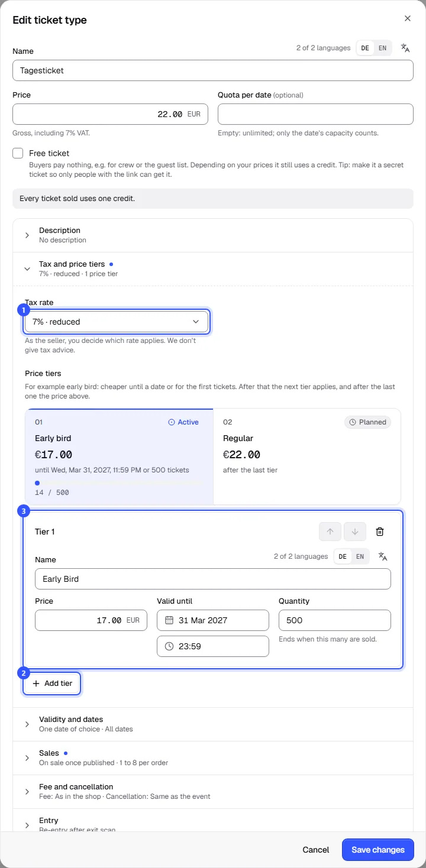
Task: Click the 'Gross, including 7% VAT.' hint
Action: (51, 133)
